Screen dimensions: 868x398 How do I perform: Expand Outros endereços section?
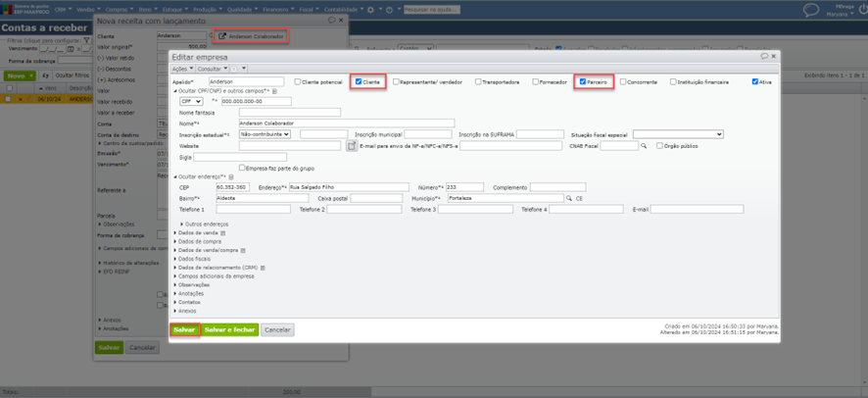click(205, 224)
